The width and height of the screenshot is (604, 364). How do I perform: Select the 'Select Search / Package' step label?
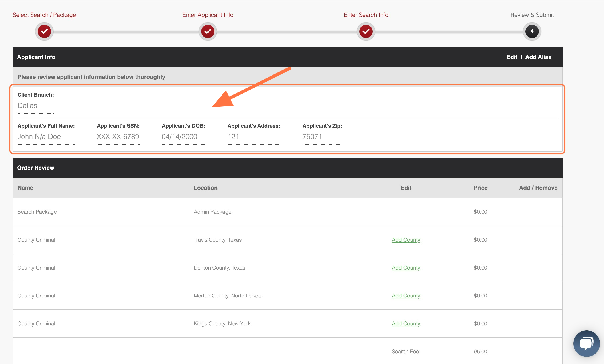coord(44,15)
